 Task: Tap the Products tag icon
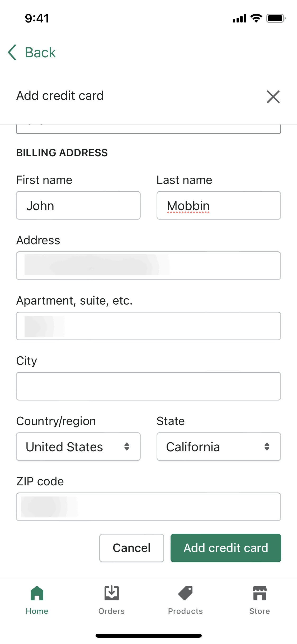click(x=185, y=593)
